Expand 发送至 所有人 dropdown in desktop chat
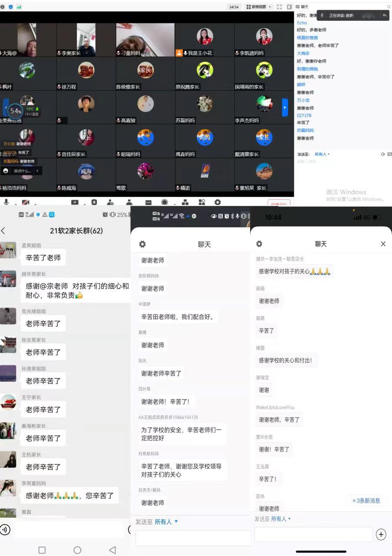 point(322,154)
